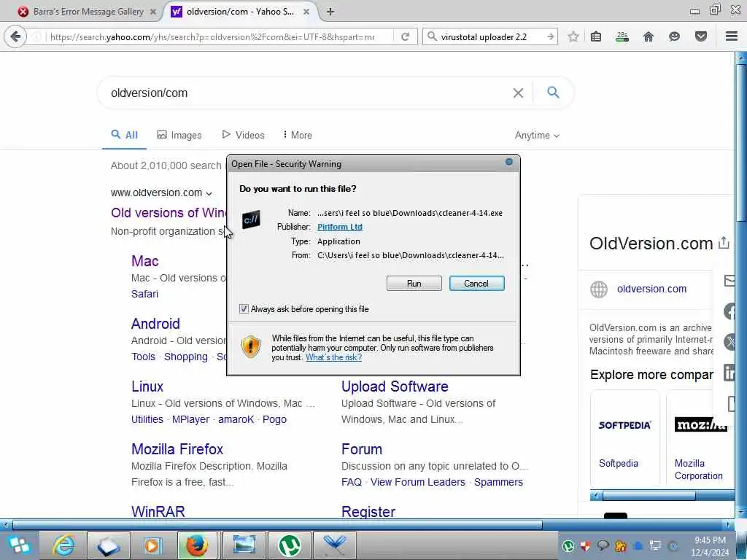Close Barra's Error Message Gallery tab
The width and height of the screenshot is (747, 560).
(x=153, y=12)
